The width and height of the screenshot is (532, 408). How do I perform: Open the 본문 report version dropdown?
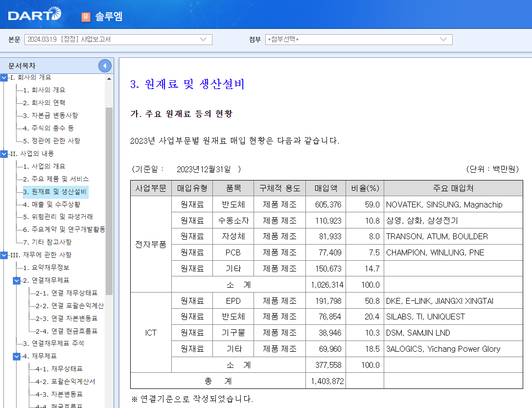point(117,40)
